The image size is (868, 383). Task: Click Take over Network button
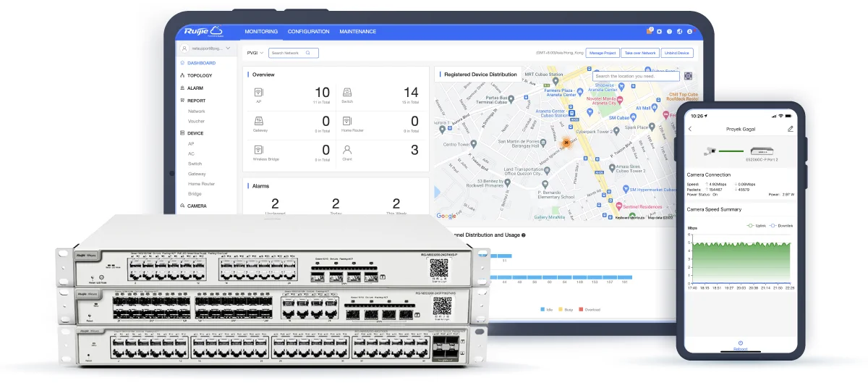pyautogui.click(x=639, y=53)
